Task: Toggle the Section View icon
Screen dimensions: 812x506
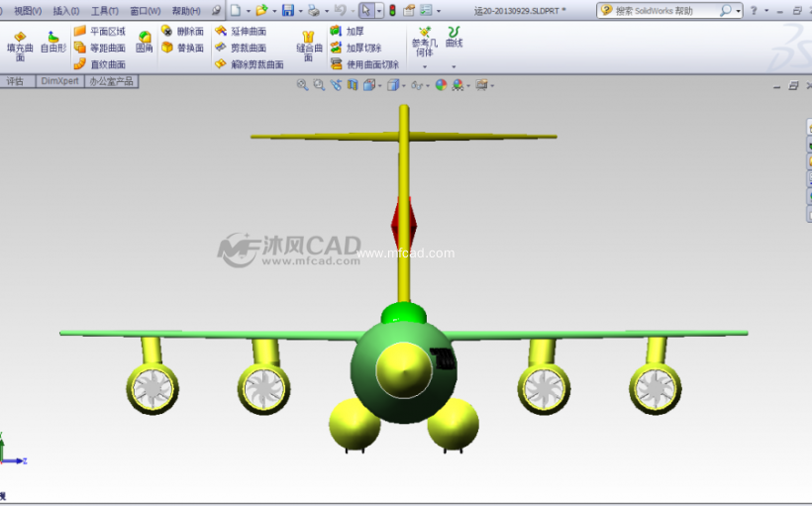Action: tap(353, 85)
